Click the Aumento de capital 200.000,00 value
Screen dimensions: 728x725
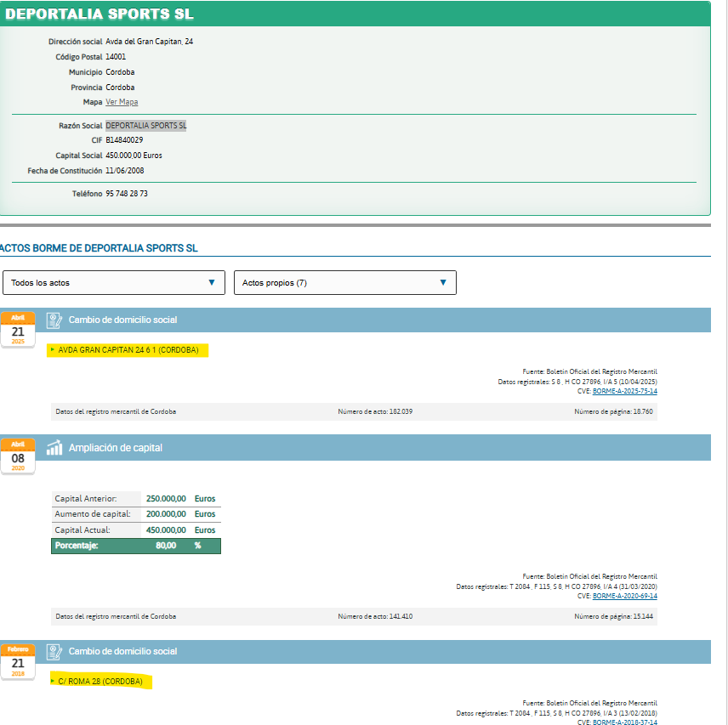(x=166, y=514)
